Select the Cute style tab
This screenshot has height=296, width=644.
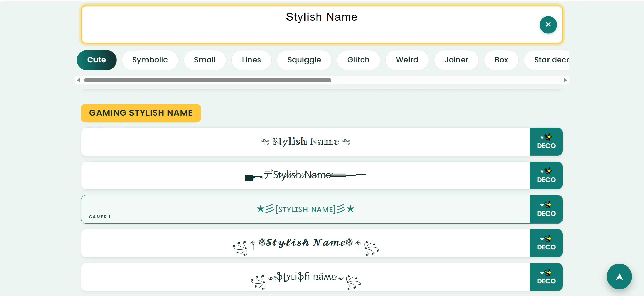pyautogui.click(x=97, y=60)
